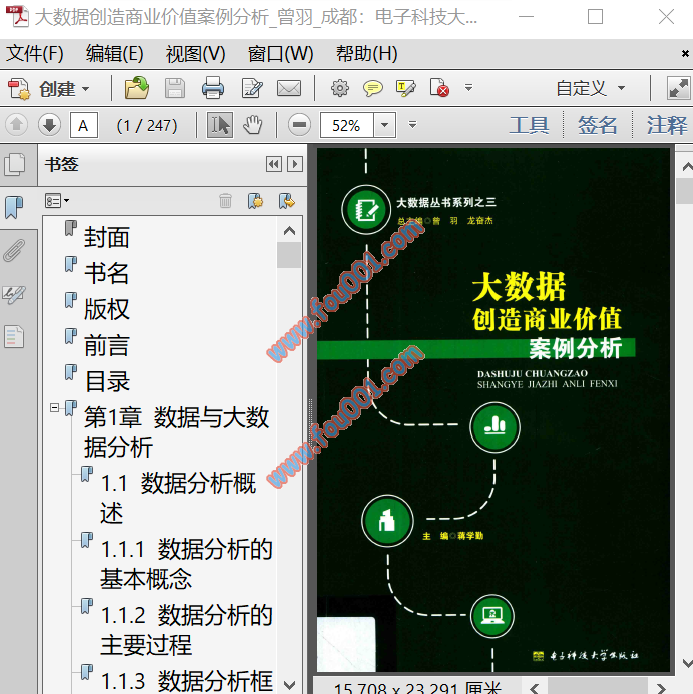Go to previous page arrow
Viewport: 693px width, 694px height.
(x=17, y=125)
